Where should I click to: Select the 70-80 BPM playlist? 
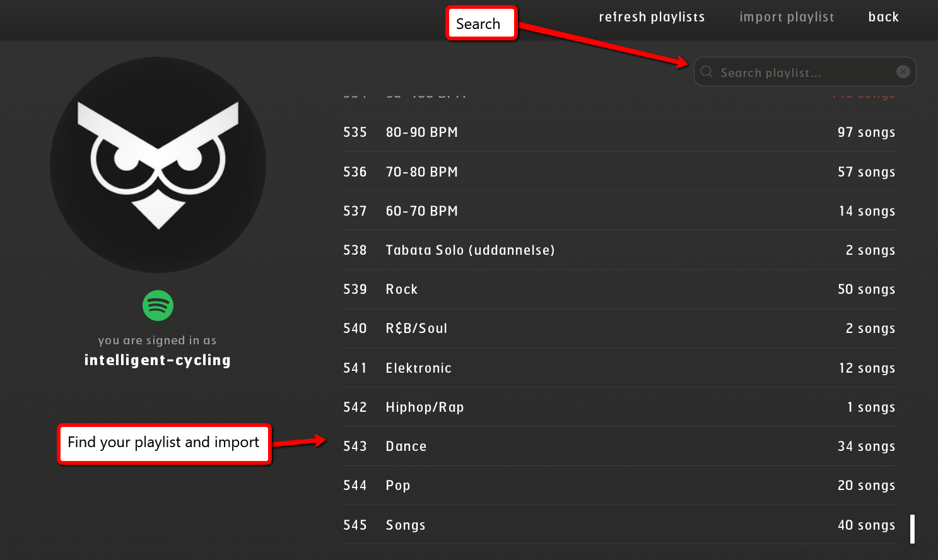tap(422, 172)
